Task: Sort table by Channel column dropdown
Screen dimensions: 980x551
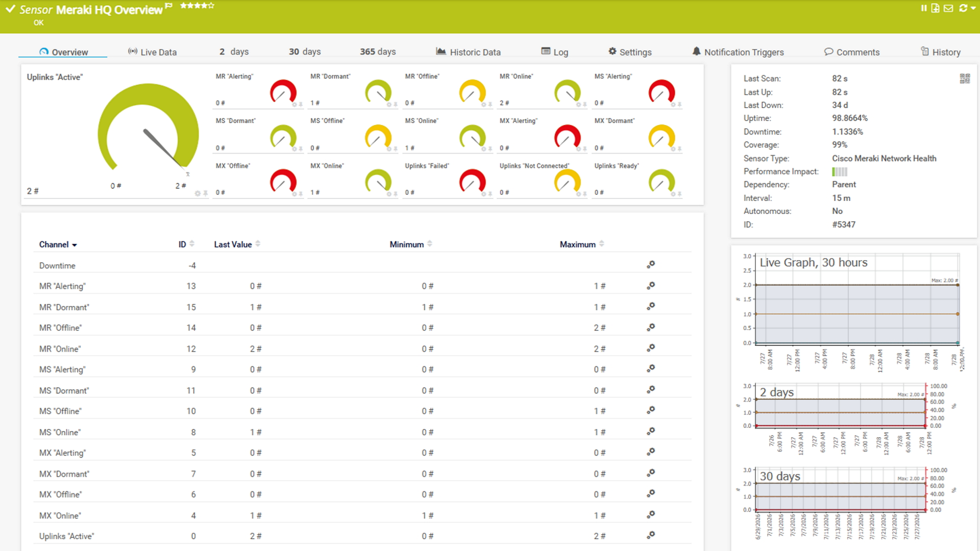Action: pyautogui.click(x=58, y=244)
